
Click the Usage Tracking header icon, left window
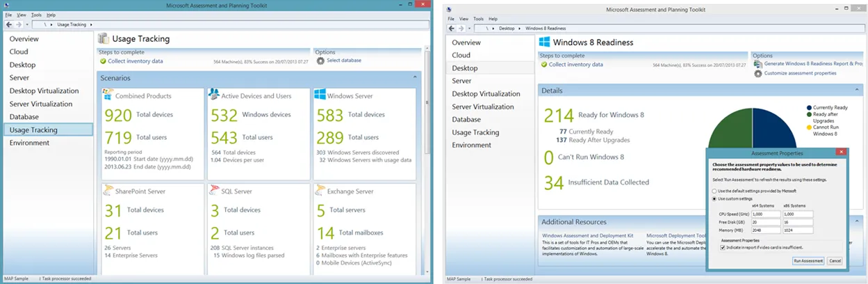click(x=103, y=39)
